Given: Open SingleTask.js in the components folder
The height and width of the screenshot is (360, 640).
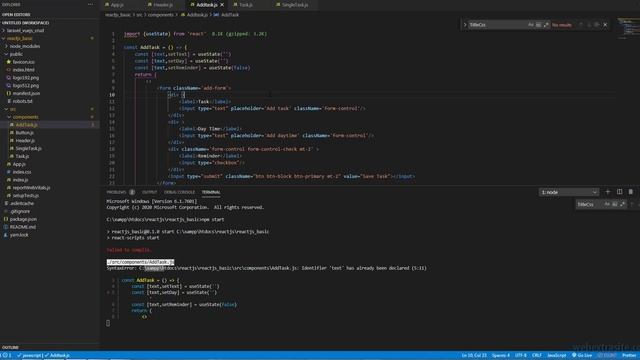Looking at the screenshot, I should pyautogui.click(x=29, y=148).
